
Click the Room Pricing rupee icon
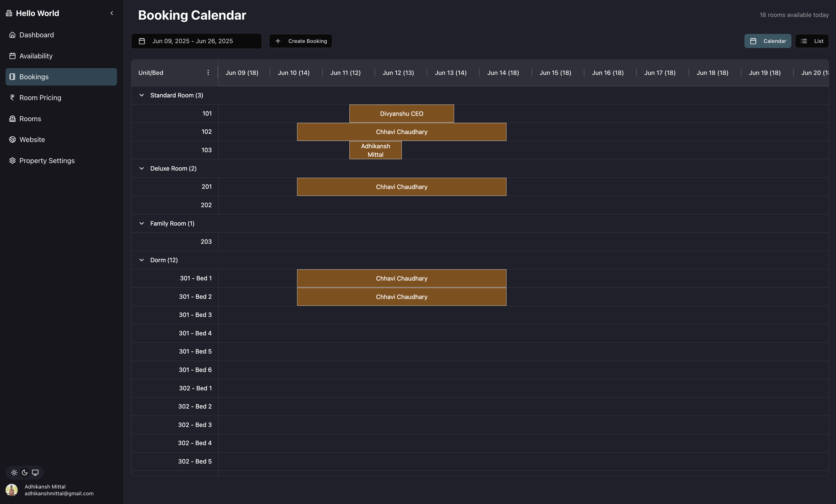pyautogui.click(x=12, y=97)
